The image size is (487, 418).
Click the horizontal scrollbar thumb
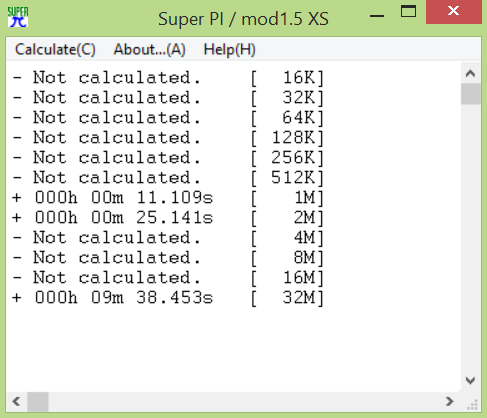click(x=38, y=401)
